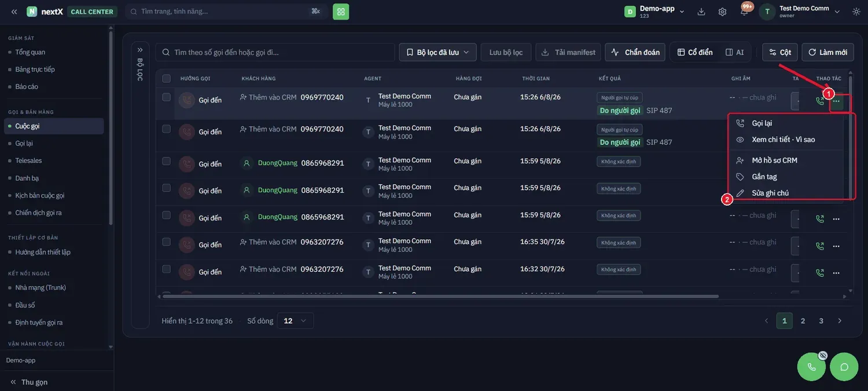The image size is (868, 391).
Task: Tick the select-all checkbox in the table header
Action: point(167,78)
